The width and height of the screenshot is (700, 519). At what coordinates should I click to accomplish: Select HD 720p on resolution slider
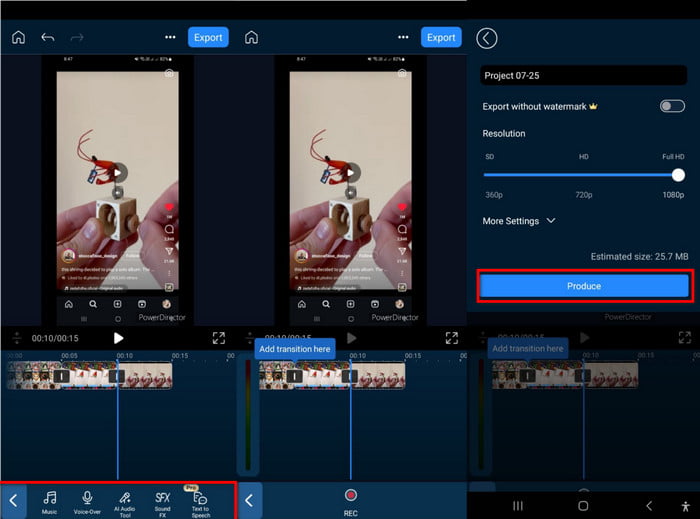coord(583,195)
